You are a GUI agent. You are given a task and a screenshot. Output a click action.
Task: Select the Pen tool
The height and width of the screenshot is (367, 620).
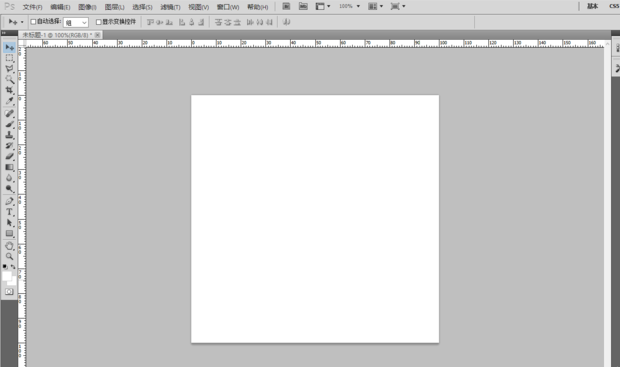tap(9, 201)
